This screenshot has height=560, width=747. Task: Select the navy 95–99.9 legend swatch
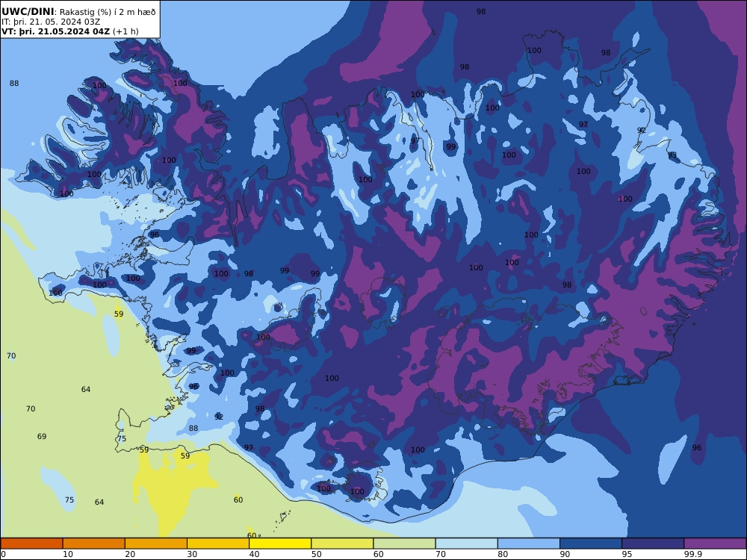tap(653, 544)
